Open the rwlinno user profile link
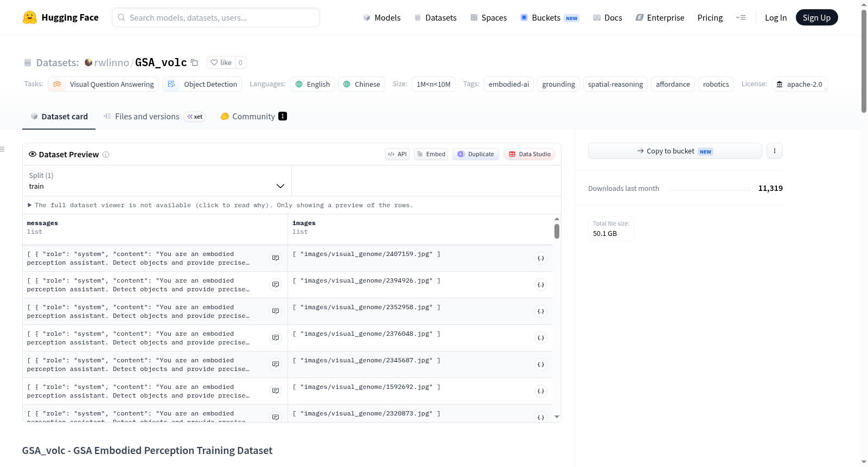The width and height of the screenshot is (868, 467). [x=111, y=62]
